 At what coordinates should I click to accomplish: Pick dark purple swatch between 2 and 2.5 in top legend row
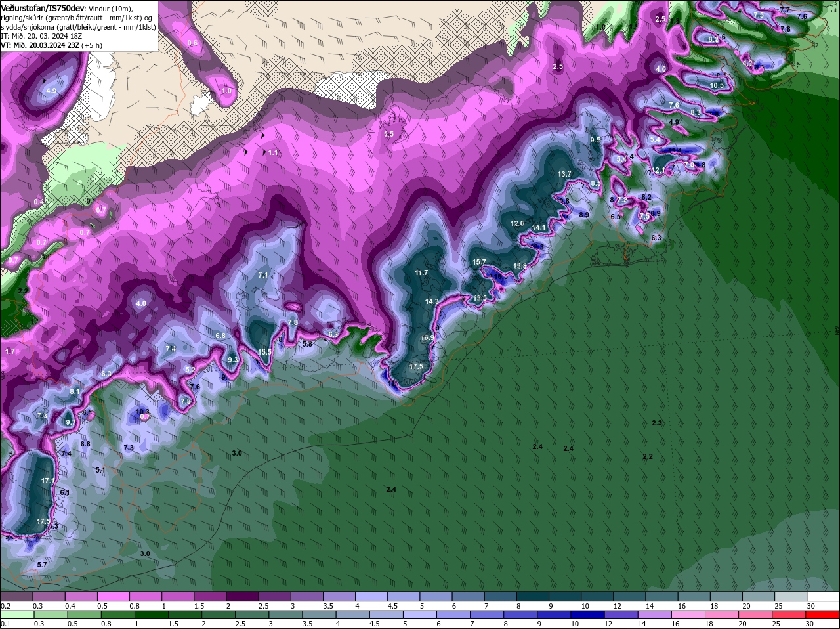coord(242,596)
